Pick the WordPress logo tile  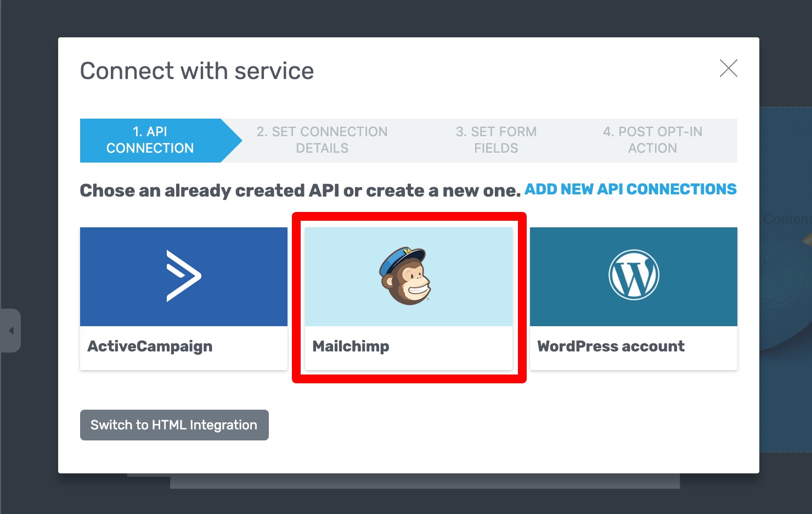tap(634, 277)
